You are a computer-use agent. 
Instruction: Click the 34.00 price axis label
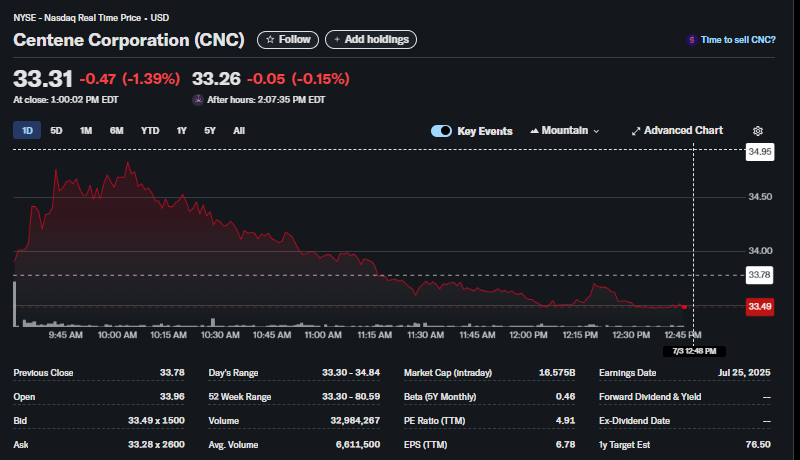[x=760, y=251]
